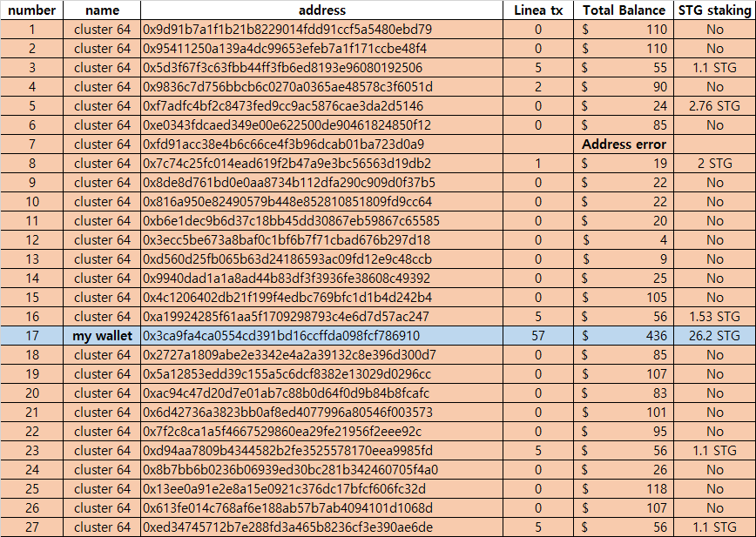Select the Total Balance value 83

click(x=624, y=393)
